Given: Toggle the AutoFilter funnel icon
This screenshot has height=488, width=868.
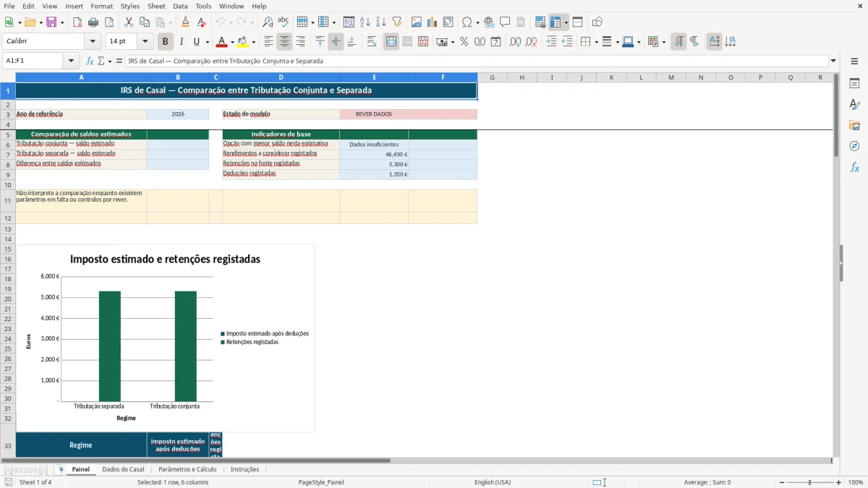Looking at the screenshot, I should coord(397,22).
